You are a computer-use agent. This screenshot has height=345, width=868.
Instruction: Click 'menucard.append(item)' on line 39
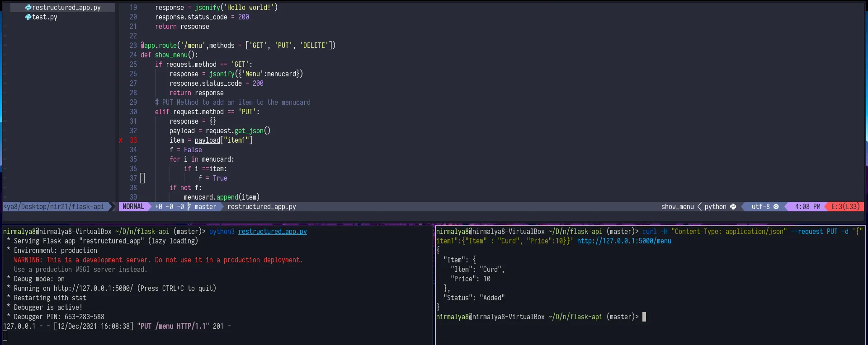pyautogui.click(x=222, y=197)
